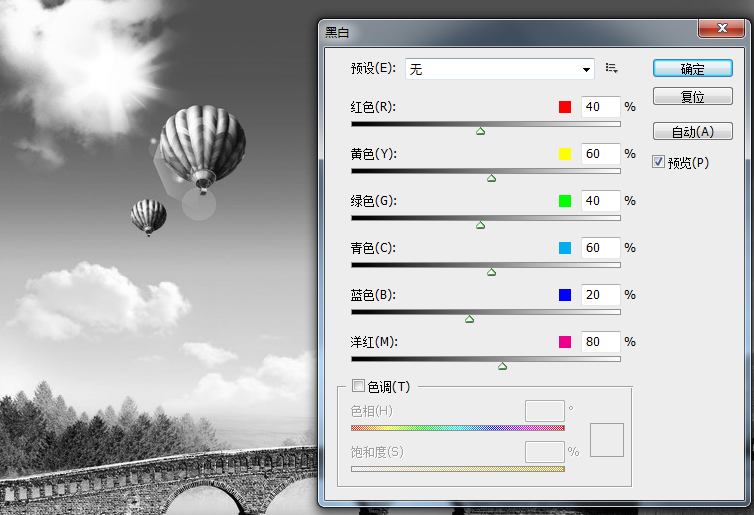The height and width of the screenshot is (515, 754).
Task: Click the 蓝色(B) slider handle
Action: point(470,319)
